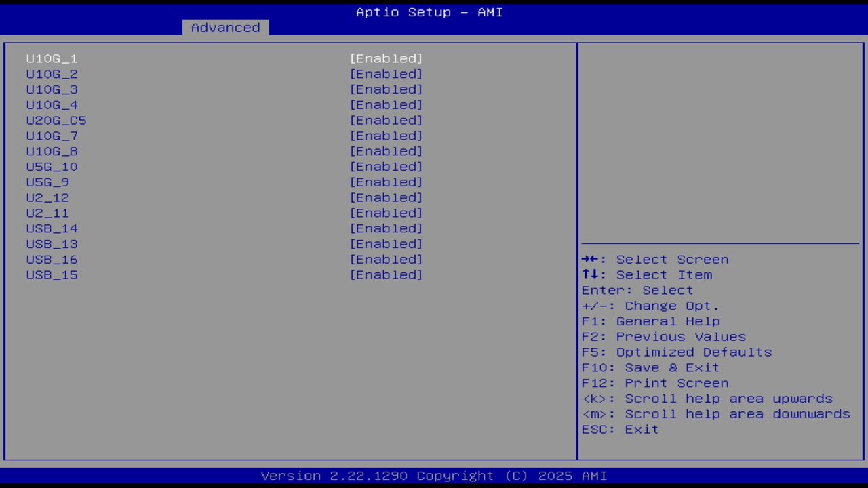Open the U10G_4 options selector
Screen dimensions: 868x488
point(386,104)
